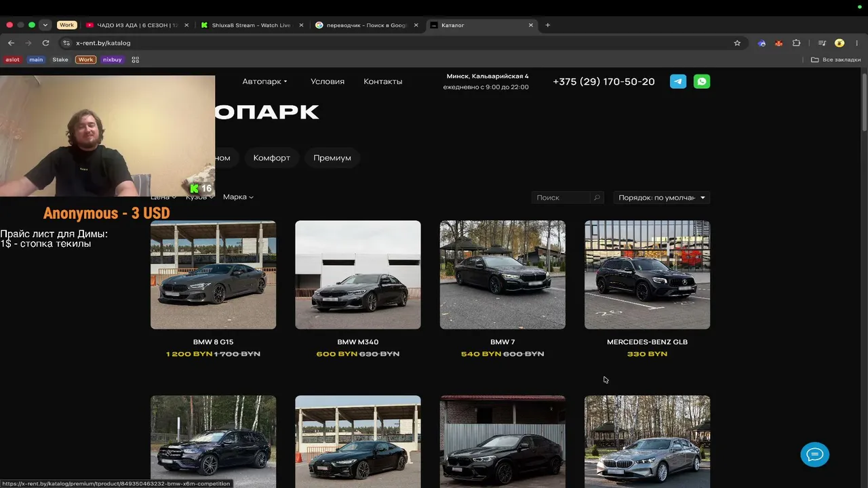
Task: Open the aslot bookmark
Action: pos(13,60)
